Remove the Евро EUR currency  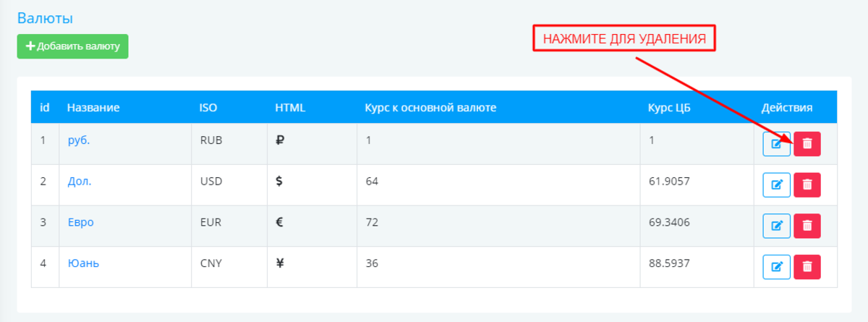(807, 226)
